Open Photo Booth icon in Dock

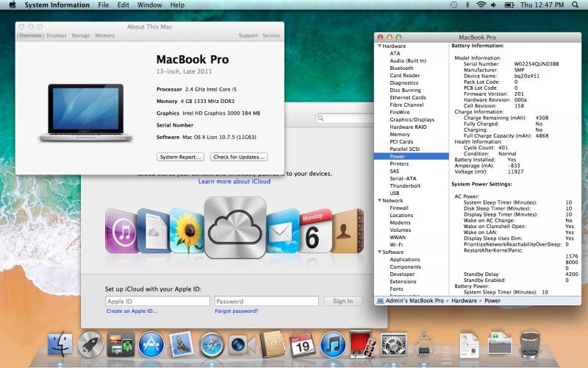coord(363,344)
